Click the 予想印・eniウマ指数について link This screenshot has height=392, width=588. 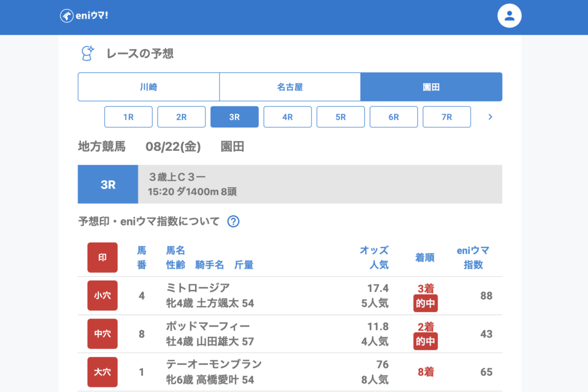point(149,222)
